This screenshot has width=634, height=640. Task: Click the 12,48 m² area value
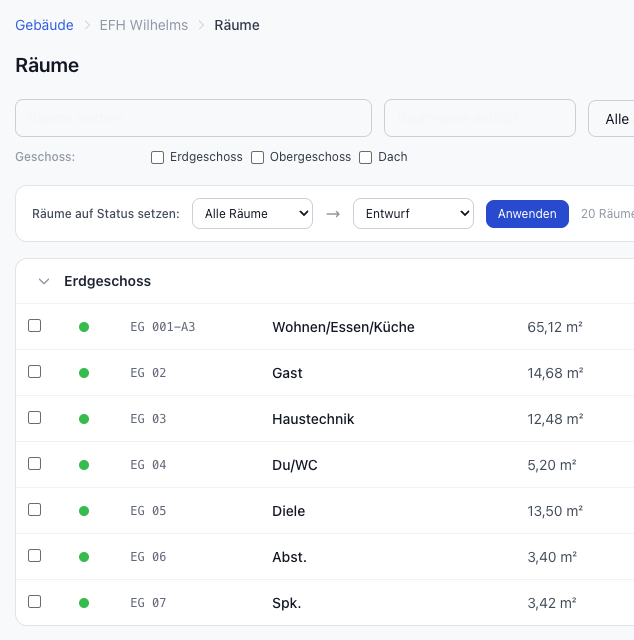tap(555, 419)
